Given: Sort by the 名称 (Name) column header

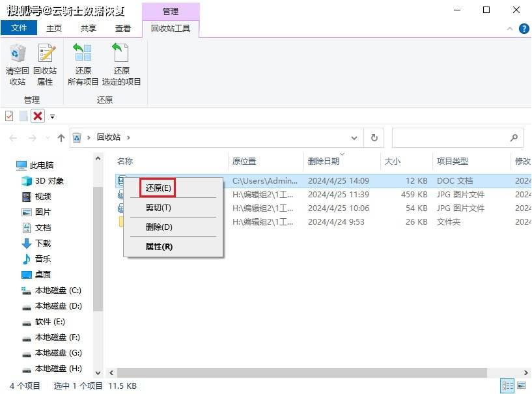Looking at the screenshot, I should click(125, 162).
